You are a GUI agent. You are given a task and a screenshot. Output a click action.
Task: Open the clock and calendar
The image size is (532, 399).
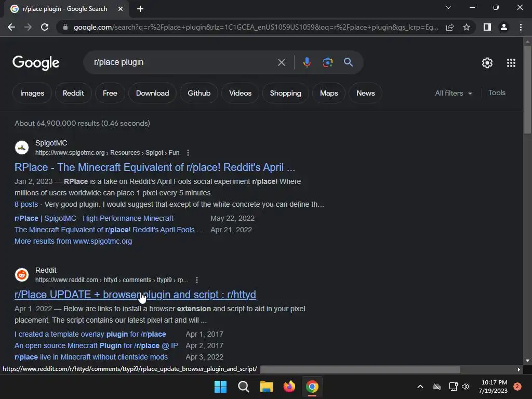point(493,387)
